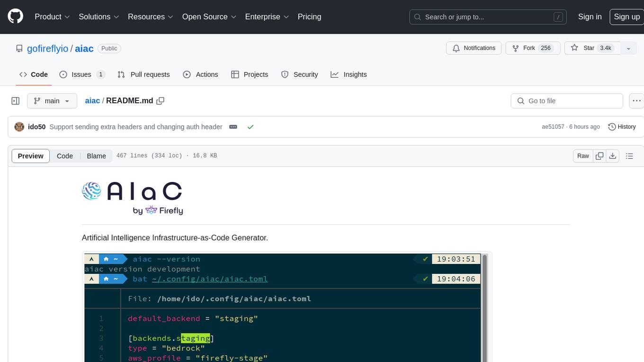Open the aiac repository link
Screen dimensions: 644x362
click(84, 48)
